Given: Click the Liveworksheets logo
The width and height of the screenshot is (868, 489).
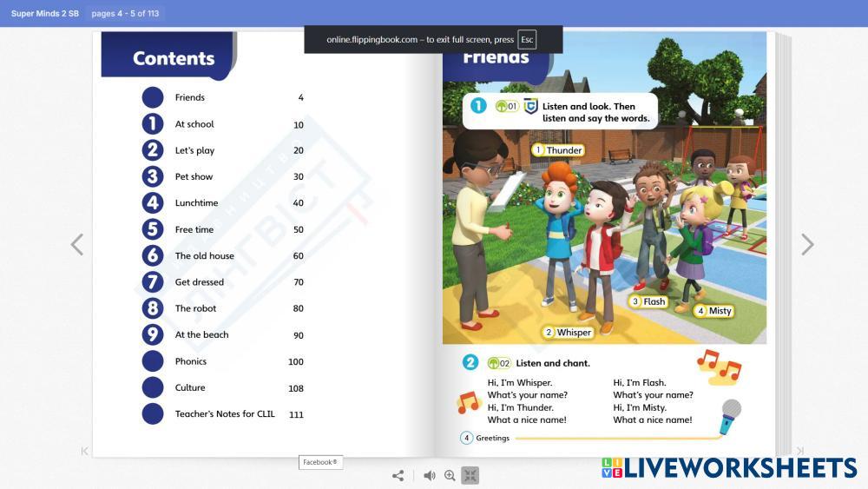Looking at the screenshot, I should [x=729, y=467].
